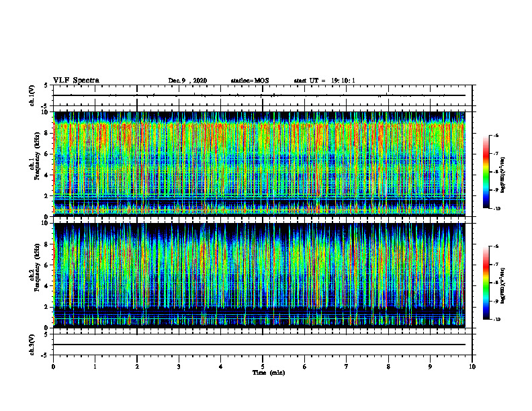This screenshot has height=411, width=532.
Task: Click the ch.1 voltage waveform trace
Action: 259,95
